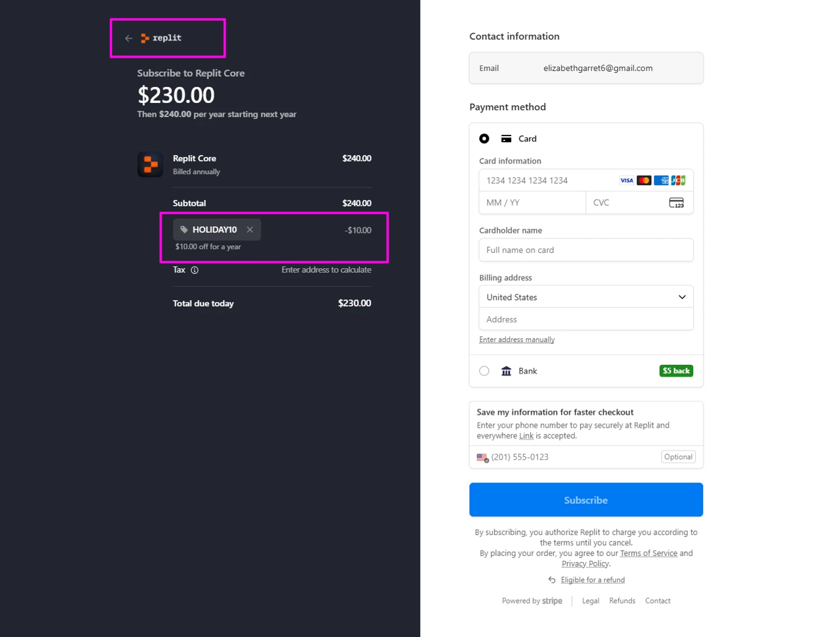Click the -$10.00 discount amount
Viewport: 840px width, 637px height.
pos(358,230)
